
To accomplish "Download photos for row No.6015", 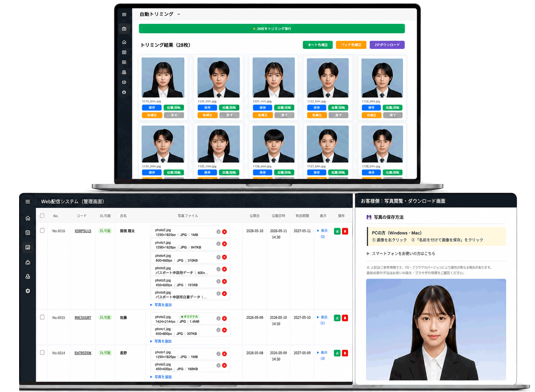I will coord(337,318).
